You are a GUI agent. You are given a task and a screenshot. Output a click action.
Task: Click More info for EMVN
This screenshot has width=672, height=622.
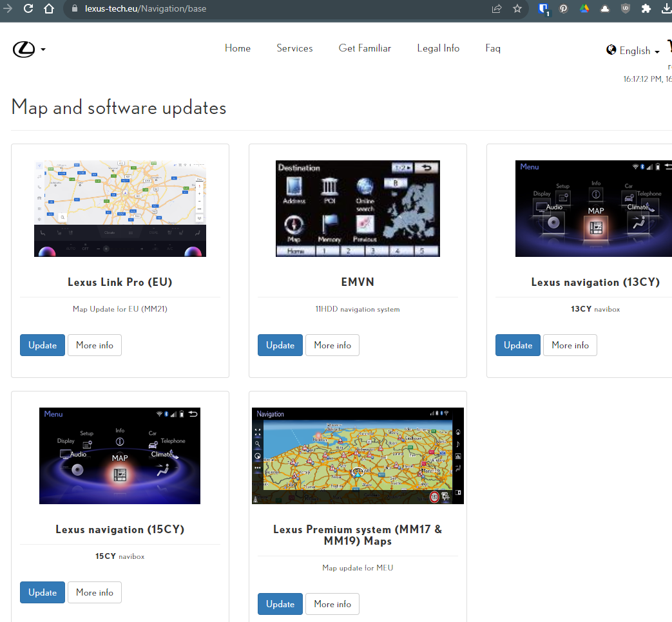tap(332, 345)
